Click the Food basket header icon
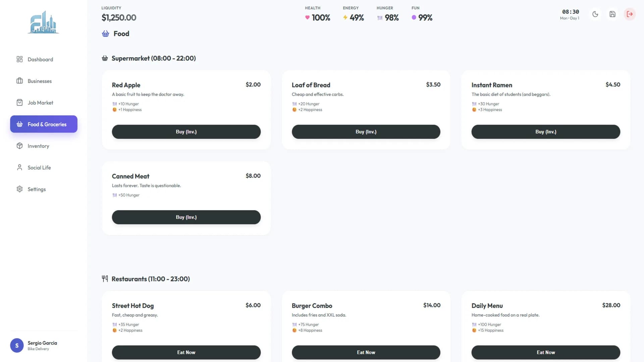The image size is (644, 362). click(x=105, y=34)
